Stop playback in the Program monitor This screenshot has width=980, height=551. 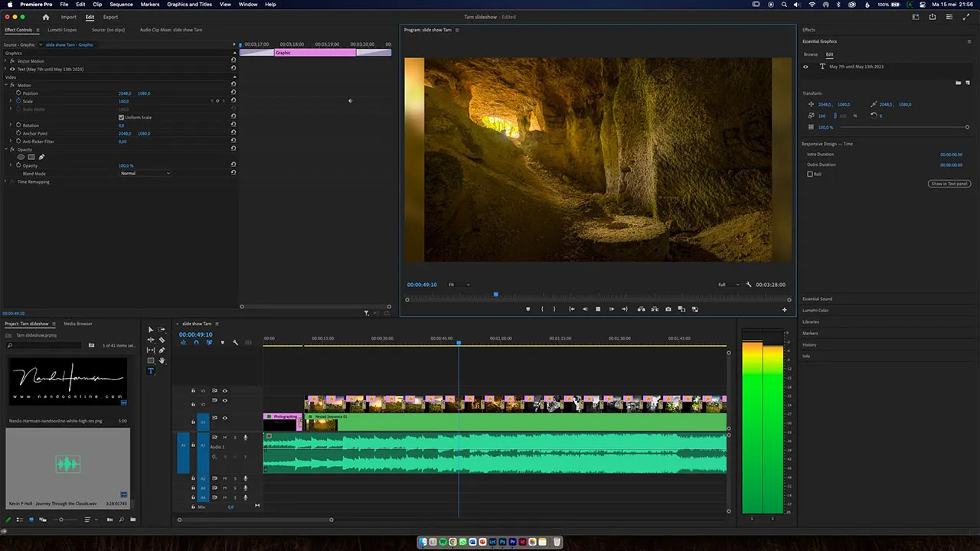pos(598,309)
